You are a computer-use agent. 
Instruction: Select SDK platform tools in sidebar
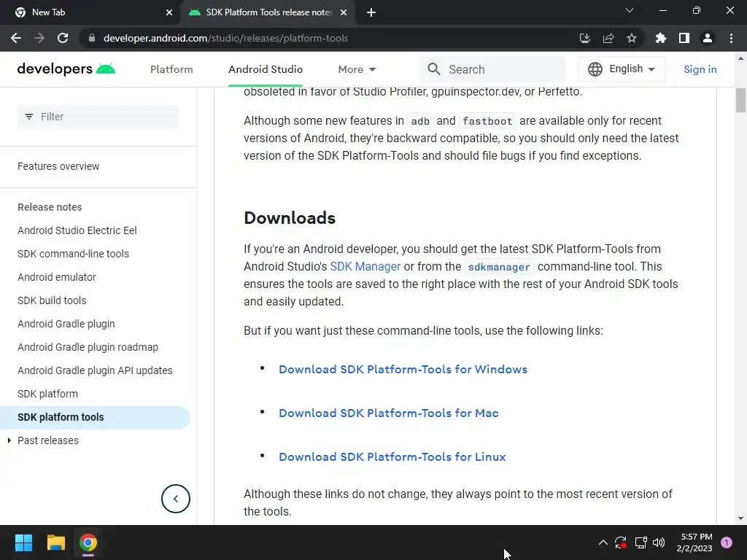coord(95,417)
